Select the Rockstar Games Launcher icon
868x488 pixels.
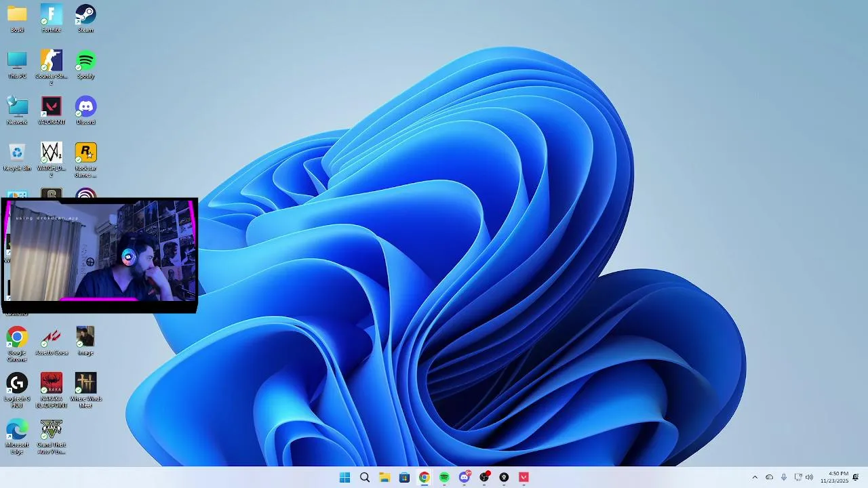click(85, 160)
